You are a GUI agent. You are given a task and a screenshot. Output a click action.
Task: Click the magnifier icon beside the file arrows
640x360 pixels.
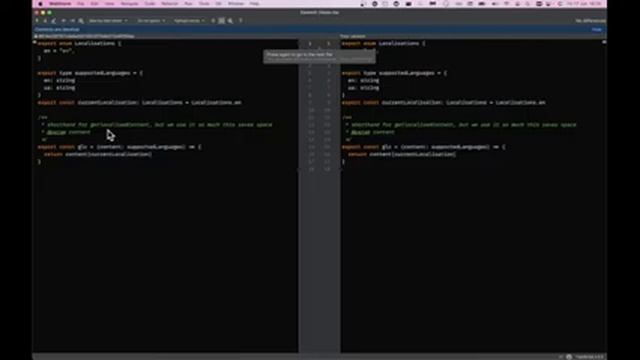click(x=81, y=20)
